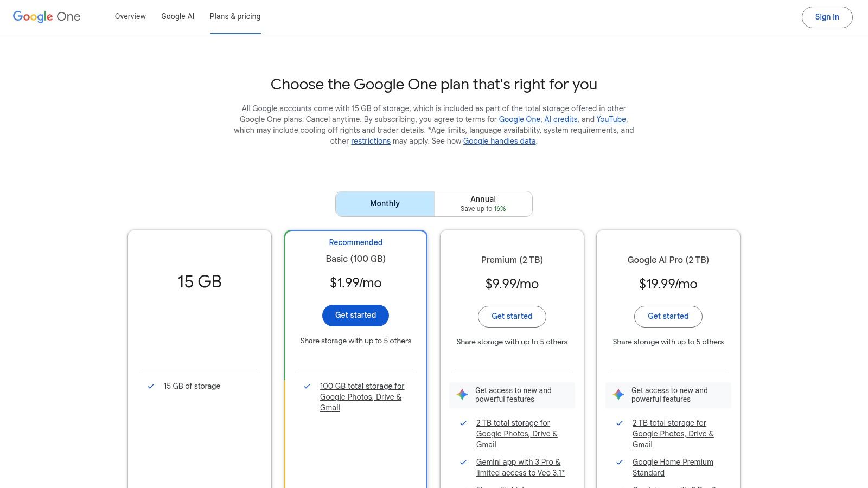Navigate to the Google AI section

coord(177,16)
